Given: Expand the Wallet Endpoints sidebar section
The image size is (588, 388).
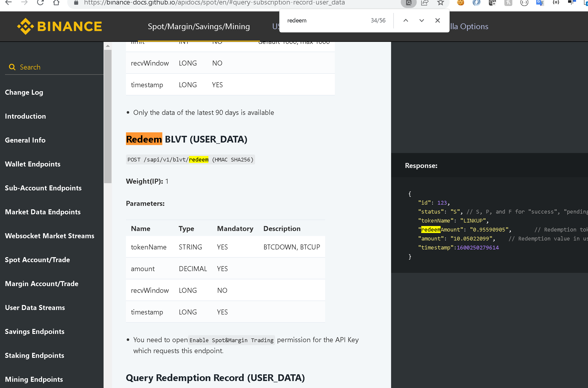Looking at the screenshot, I should pyautogui.click(x=33, y=164).
